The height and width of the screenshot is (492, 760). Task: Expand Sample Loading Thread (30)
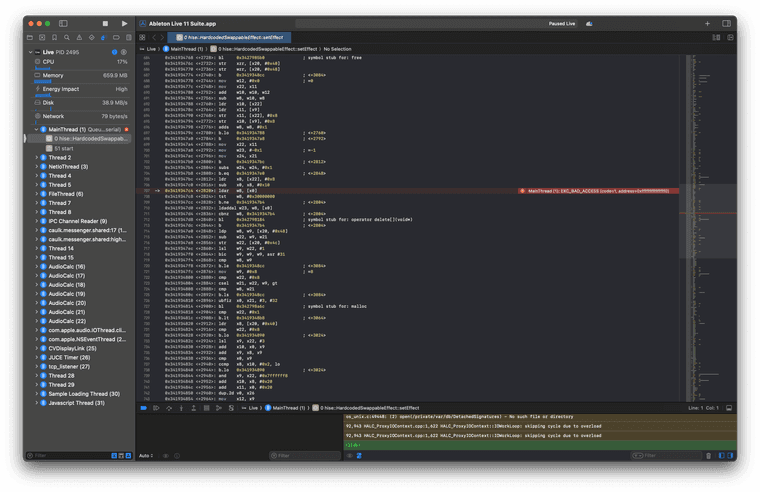[x=36, y=394]
